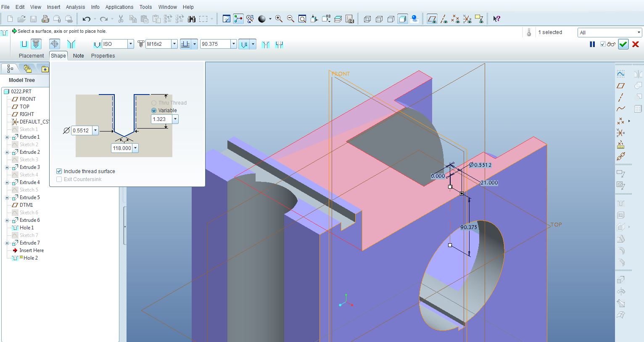Open the Placement panel tab
Viewport: 644px width, 342px height.
[31, 56]
